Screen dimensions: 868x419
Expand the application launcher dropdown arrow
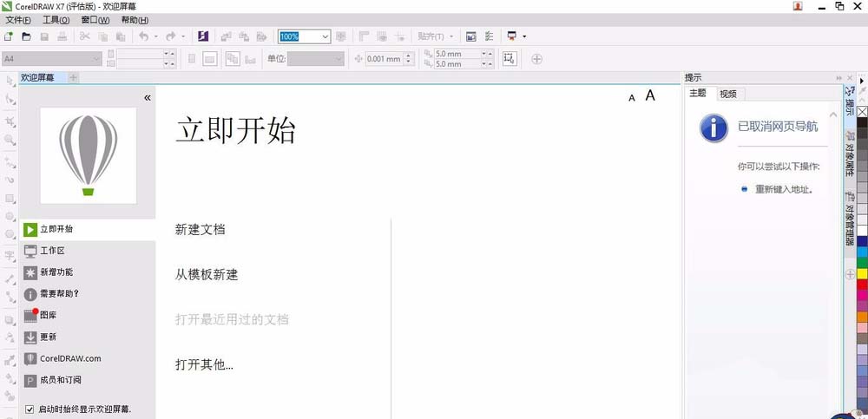524,36
